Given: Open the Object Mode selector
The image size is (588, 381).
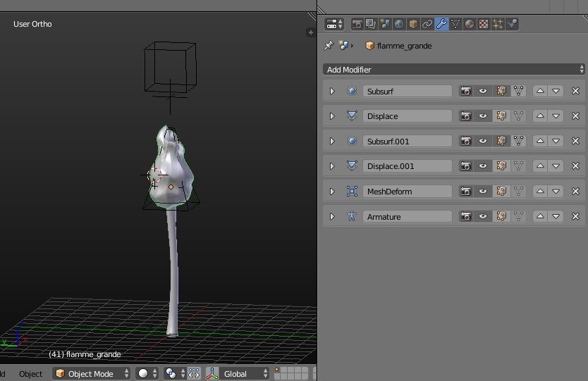Looking at the screenshot, I should (x=91, y=374).
